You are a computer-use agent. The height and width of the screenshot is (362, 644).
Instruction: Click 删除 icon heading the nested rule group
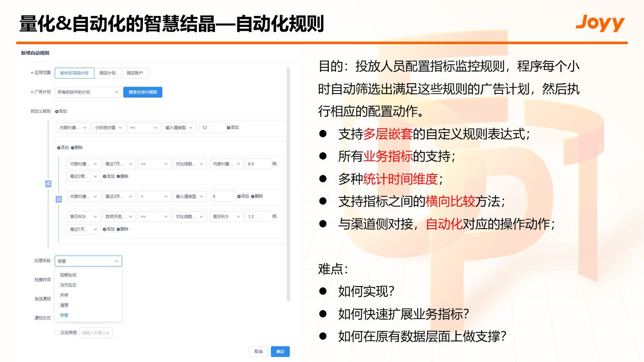tap(73, 148)
